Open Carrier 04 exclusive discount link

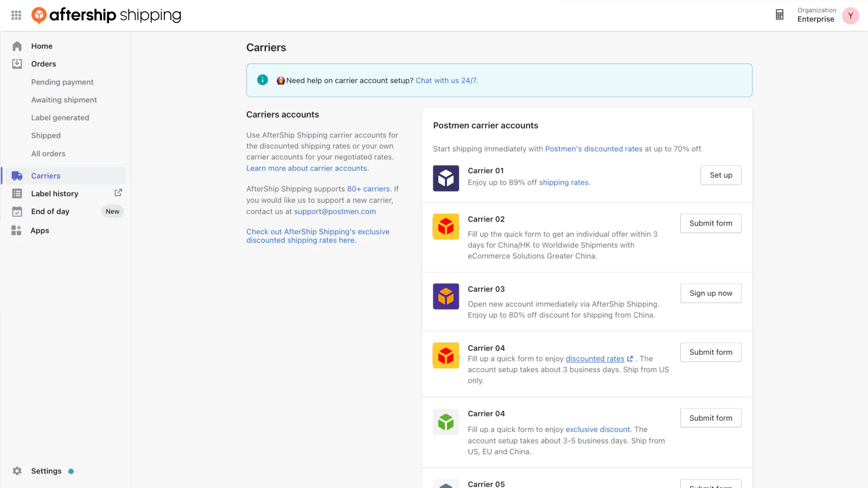coord(598,429)
